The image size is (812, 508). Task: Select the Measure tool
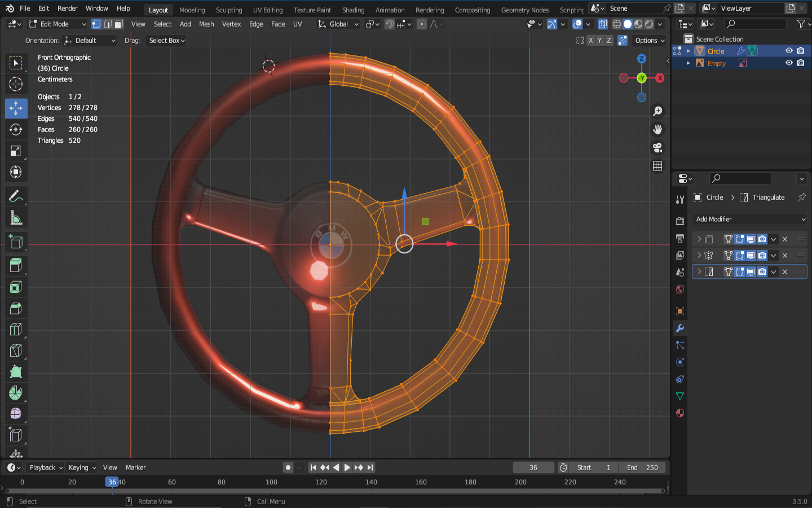pos(16,218)
